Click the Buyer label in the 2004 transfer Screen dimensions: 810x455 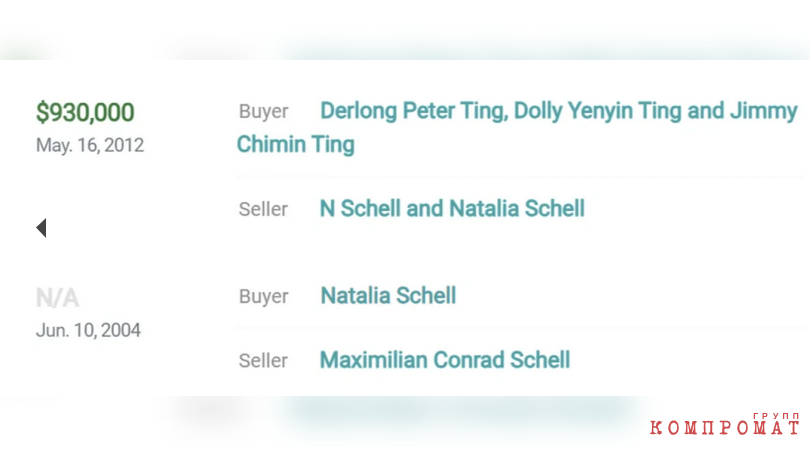pyautogui.click(x=263, y=296)
